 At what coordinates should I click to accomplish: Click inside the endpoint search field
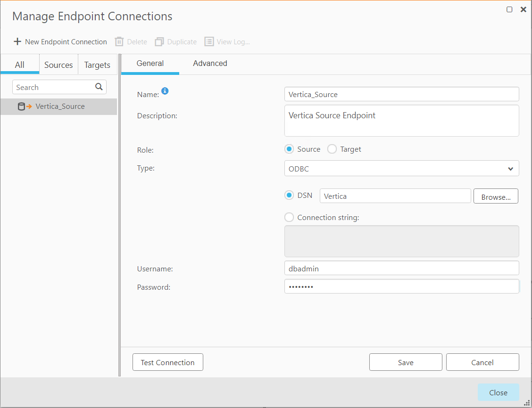(x=52, y=87)
